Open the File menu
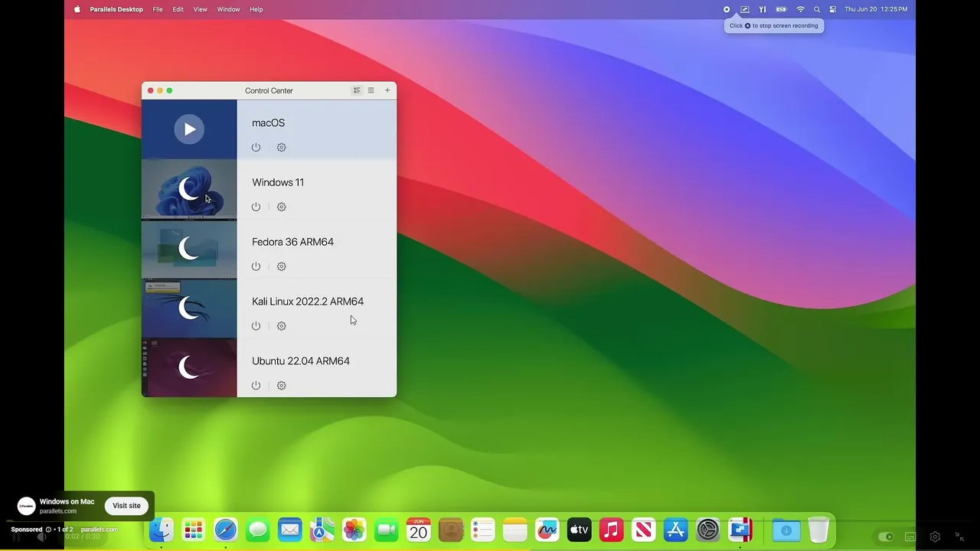The image size is (980, 551). [158, 9]
